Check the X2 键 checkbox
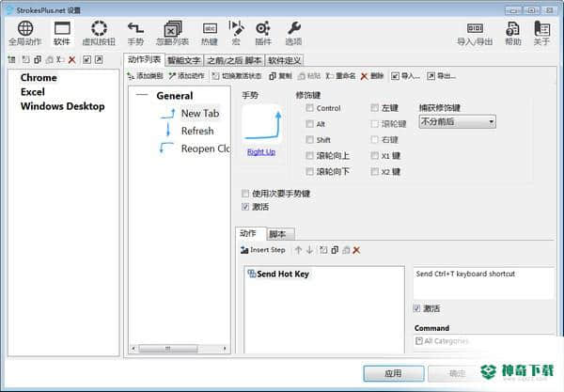 coord(375,171)
